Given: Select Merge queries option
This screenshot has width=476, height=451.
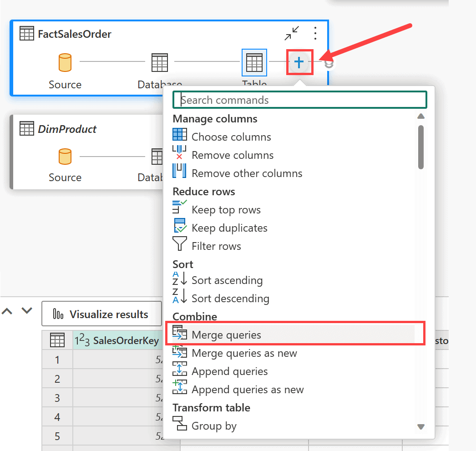Looking at the screenshot, I should [226, 335].
